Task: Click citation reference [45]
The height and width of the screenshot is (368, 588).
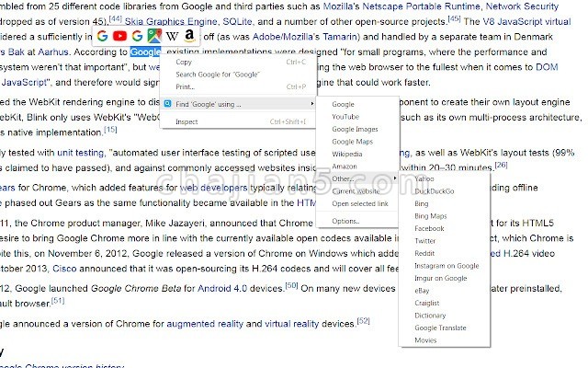Action: tap(454, 18)
